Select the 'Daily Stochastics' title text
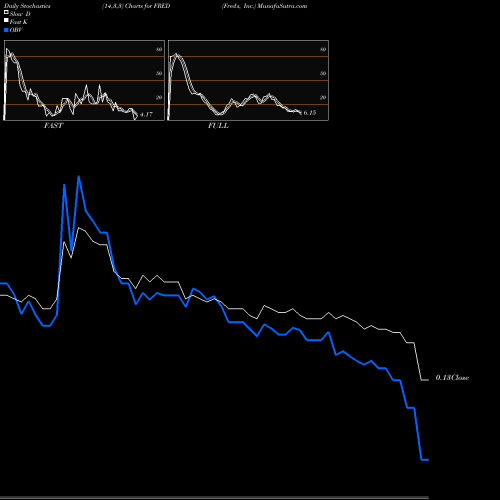This screenshot has width=500, height=500. tap(27, 6)
